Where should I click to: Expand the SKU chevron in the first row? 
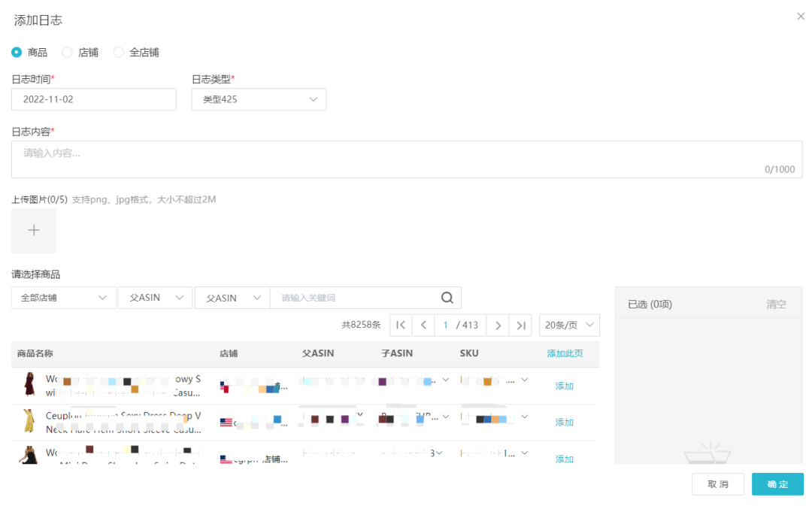pyautogui.click(x=524, y=380)
